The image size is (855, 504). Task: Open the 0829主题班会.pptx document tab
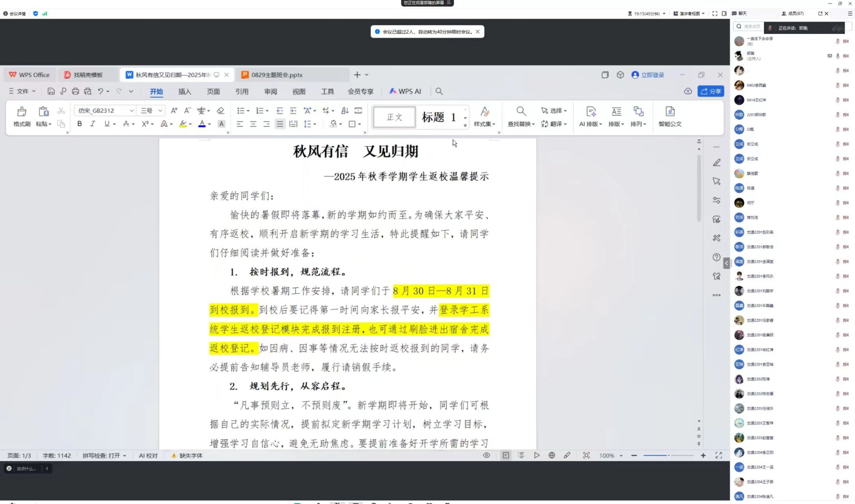tap(277, 75)
